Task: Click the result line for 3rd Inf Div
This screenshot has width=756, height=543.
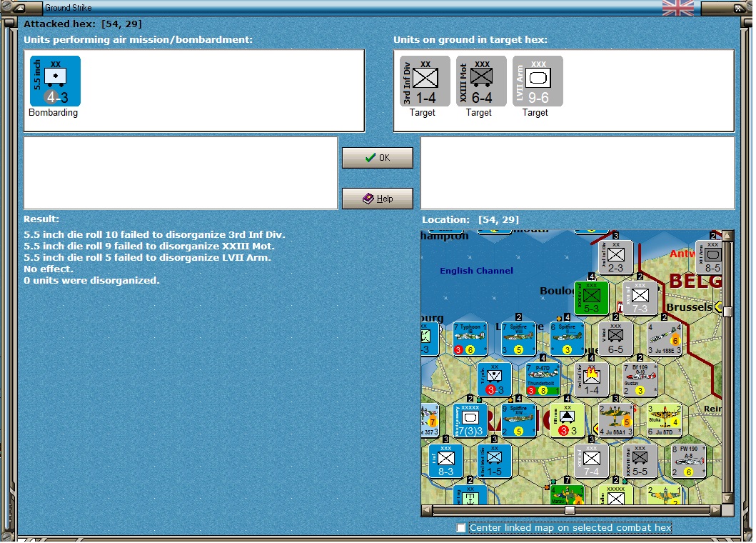Action: click(x=154, y=234)
